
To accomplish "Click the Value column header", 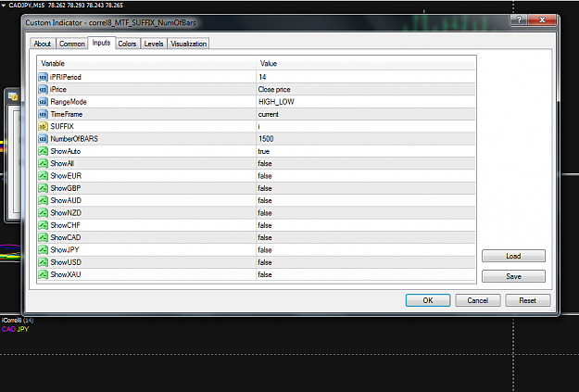I will coord(366,64).
